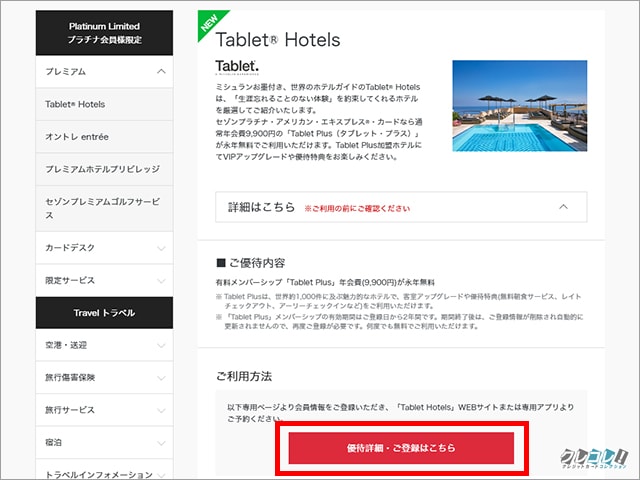Expand the 空港・送迎 sidebar category

click(162, 346)
